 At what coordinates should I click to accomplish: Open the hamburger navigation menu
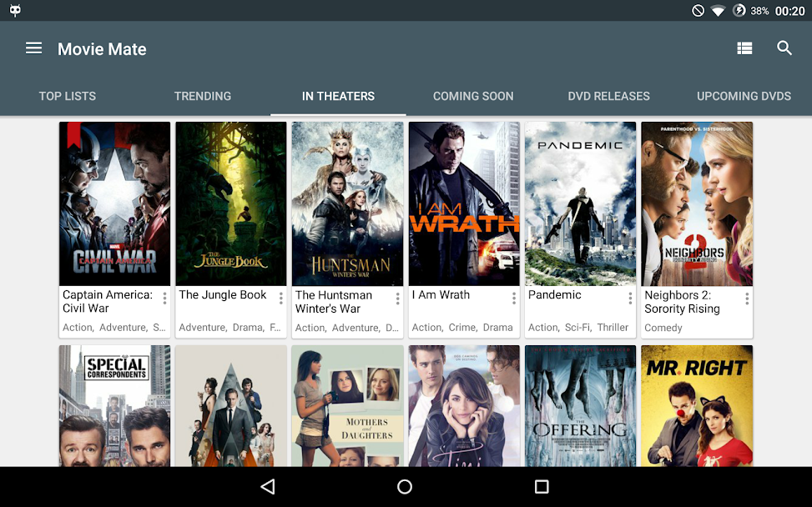point(33,48)
